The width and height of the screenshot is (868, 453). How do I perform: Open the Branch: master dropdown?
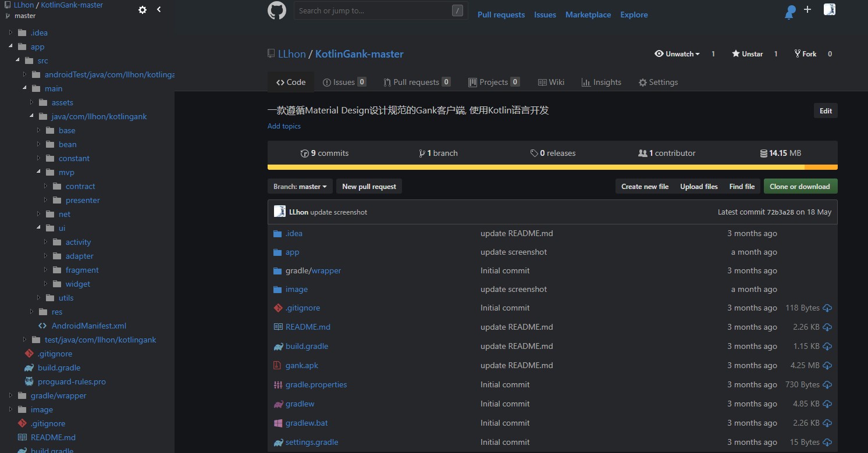coord(300,187)
